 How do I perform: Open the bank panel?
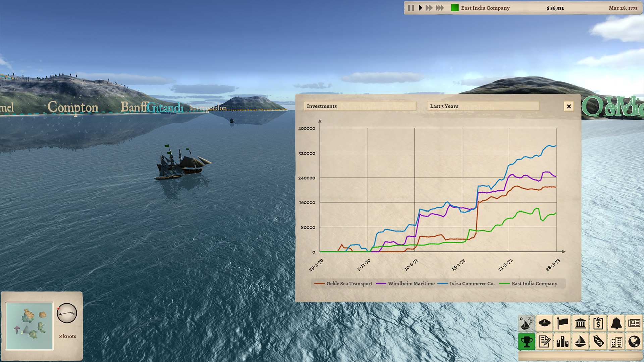click(x=581, y=323)
